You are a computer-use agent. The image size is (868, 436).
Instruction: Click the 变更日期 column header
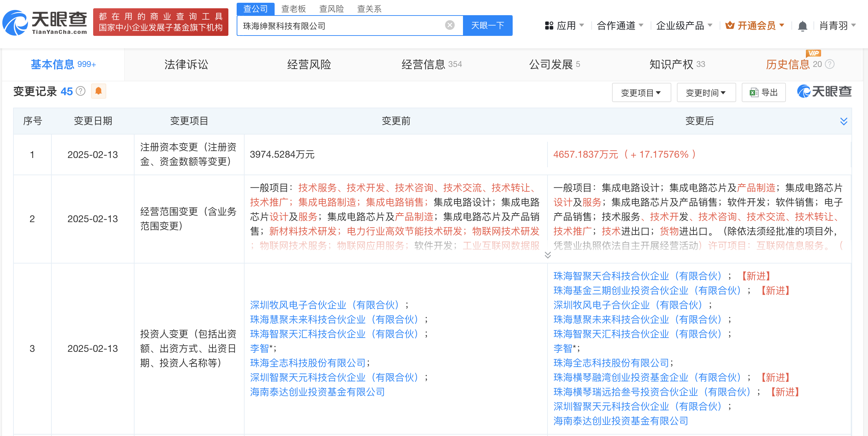click(93, 121)
